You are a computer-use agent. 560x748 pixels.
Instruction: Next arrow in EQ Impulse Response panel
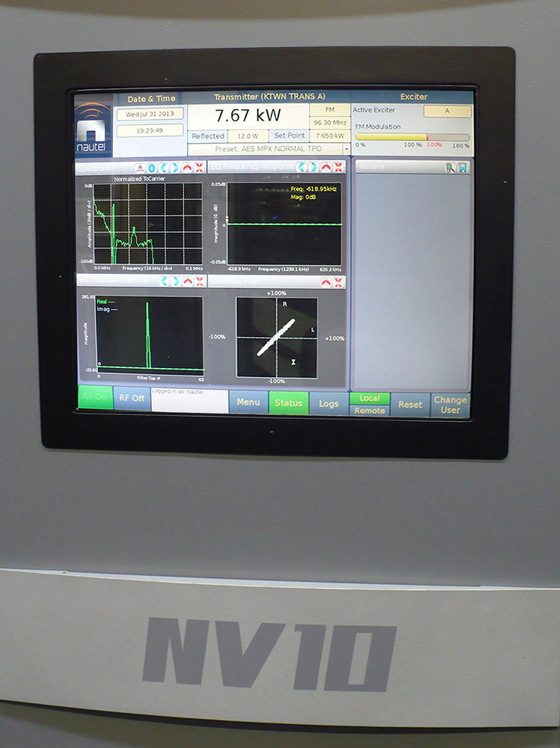pyautogui.click(x=176, y=281)
